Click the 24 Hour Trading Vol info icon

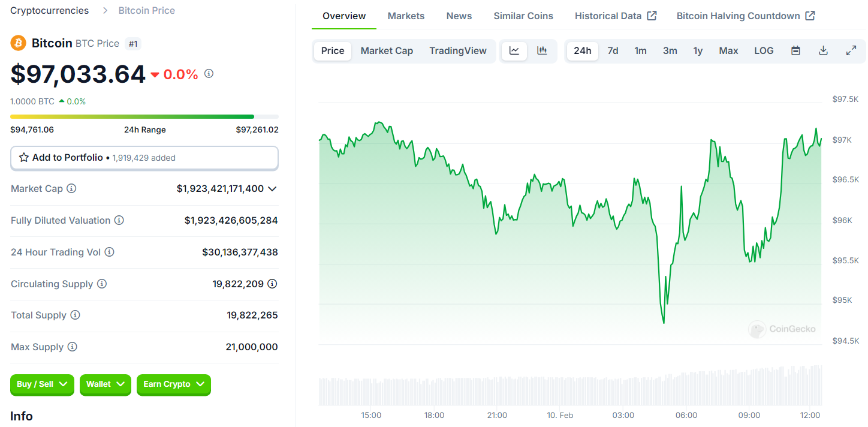pos(110,252)
